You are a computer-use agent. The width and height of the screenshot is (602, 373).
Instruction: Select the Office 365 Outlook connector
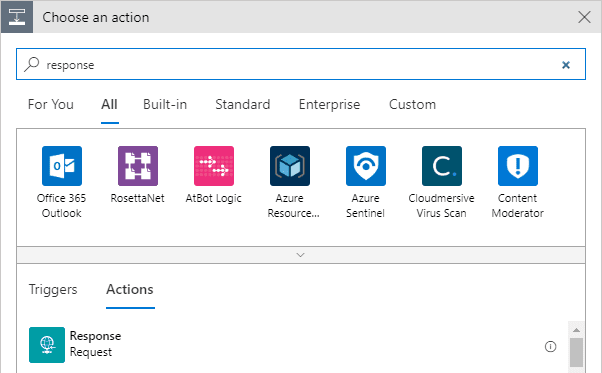click(x=62, y=166)
